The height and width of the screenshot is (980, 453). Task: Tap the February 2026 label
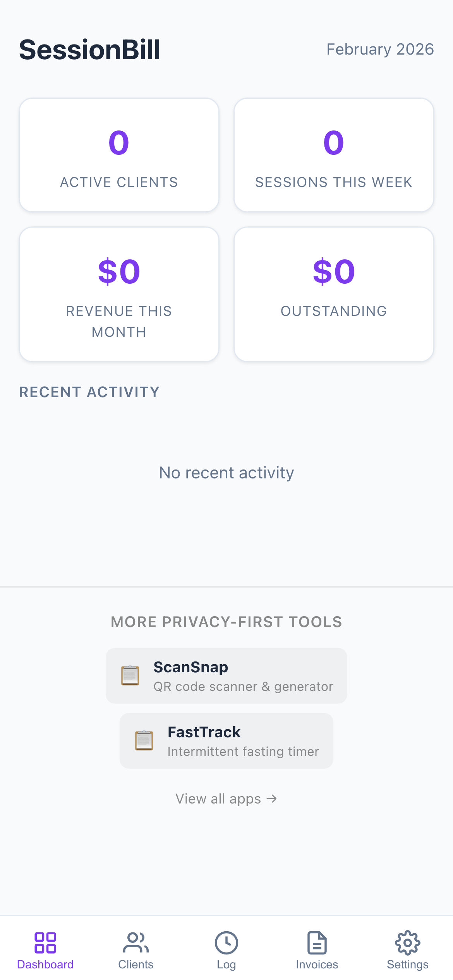pyautogui.click(x=380, y=49)
